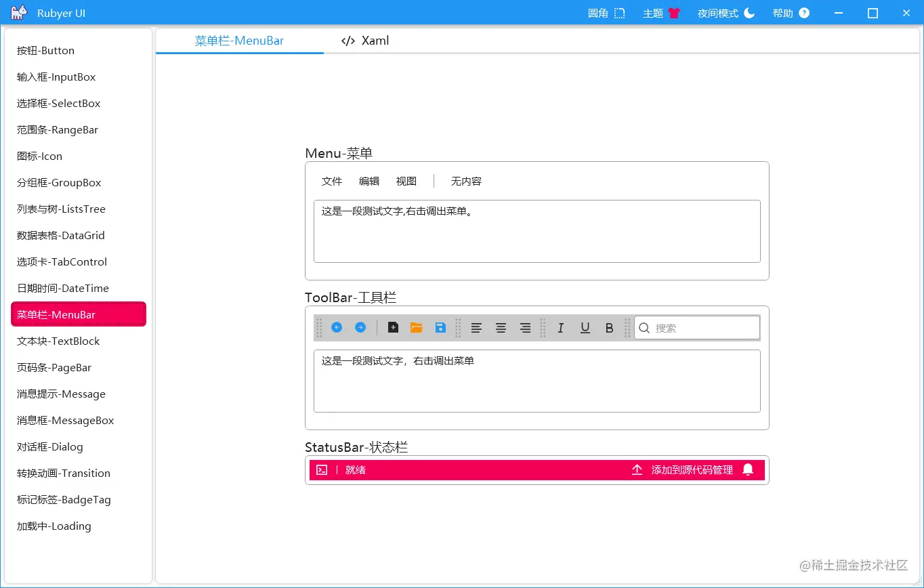
Task: Click the orange open folder toolbar icon
Action: point(417,327)
